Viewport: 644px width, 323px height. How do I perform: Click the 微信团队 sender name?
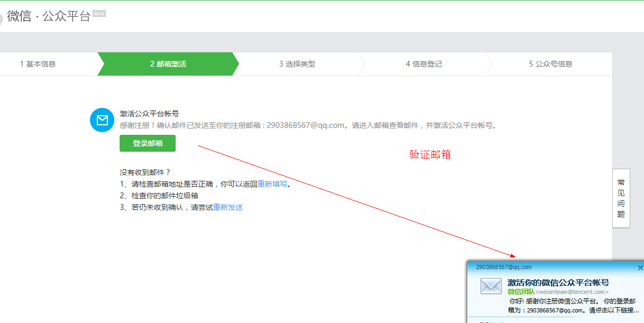(521, 292)
